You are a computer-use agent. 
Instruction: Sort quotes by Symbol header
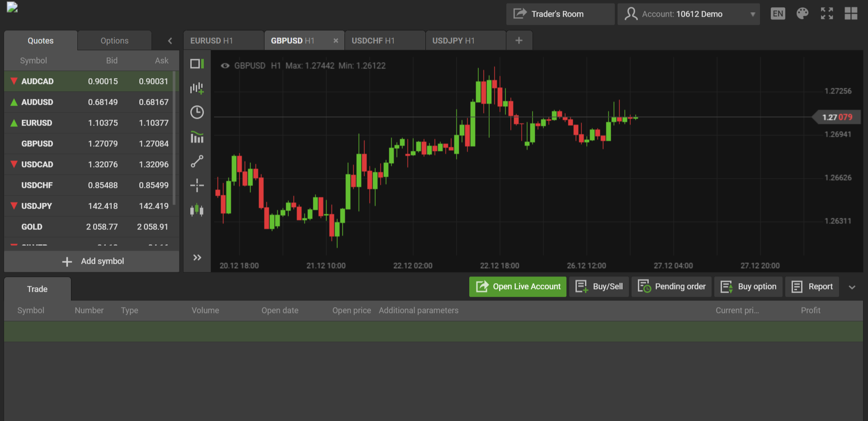[33, 61]
